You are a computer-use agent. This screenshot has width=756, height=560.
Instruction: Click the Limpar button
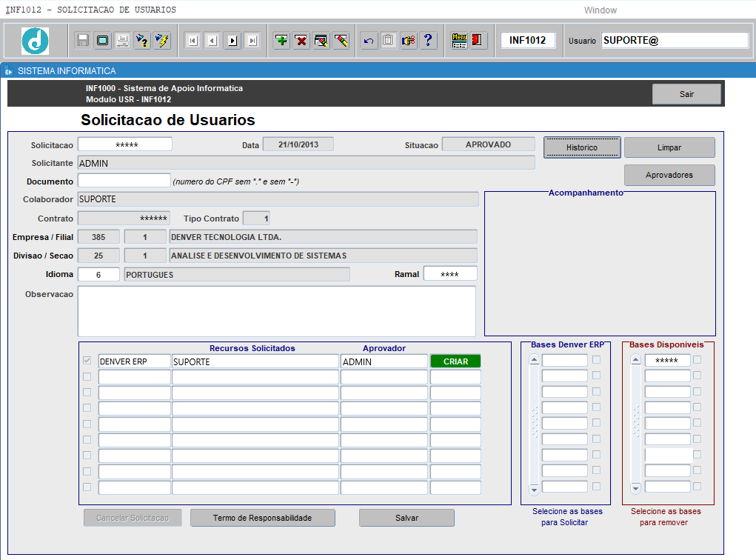point(669,147)
